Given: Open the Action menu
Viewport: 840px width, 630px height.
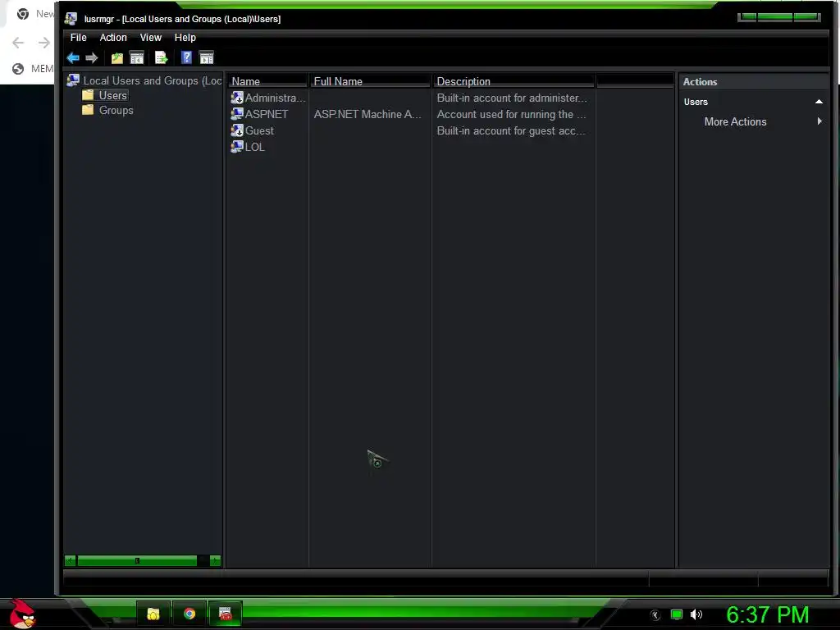Looking at the screenshot, I should [x=113, y=38].
